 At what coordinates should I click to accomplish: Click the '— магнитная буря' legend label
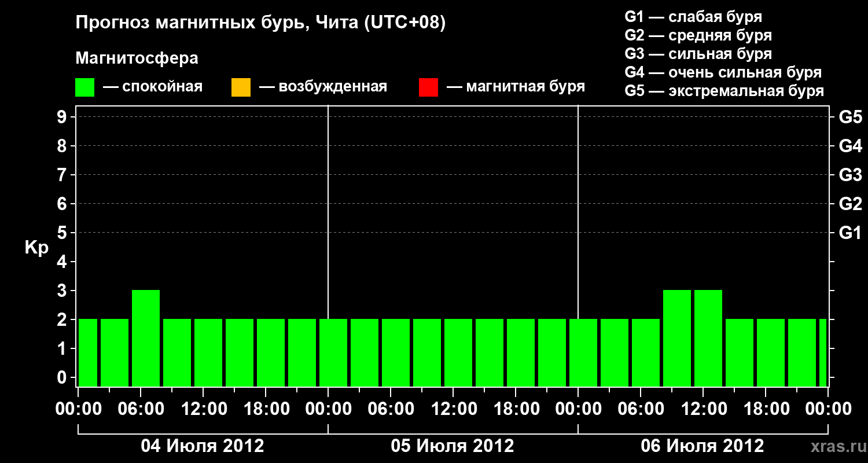pos(516,87)
